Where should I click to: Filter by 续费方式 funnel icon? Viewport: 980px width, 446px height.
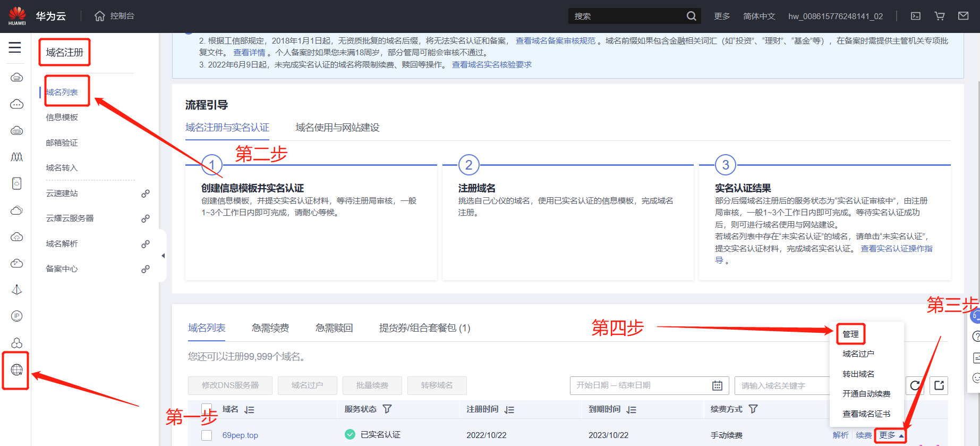tap(753, 409)
